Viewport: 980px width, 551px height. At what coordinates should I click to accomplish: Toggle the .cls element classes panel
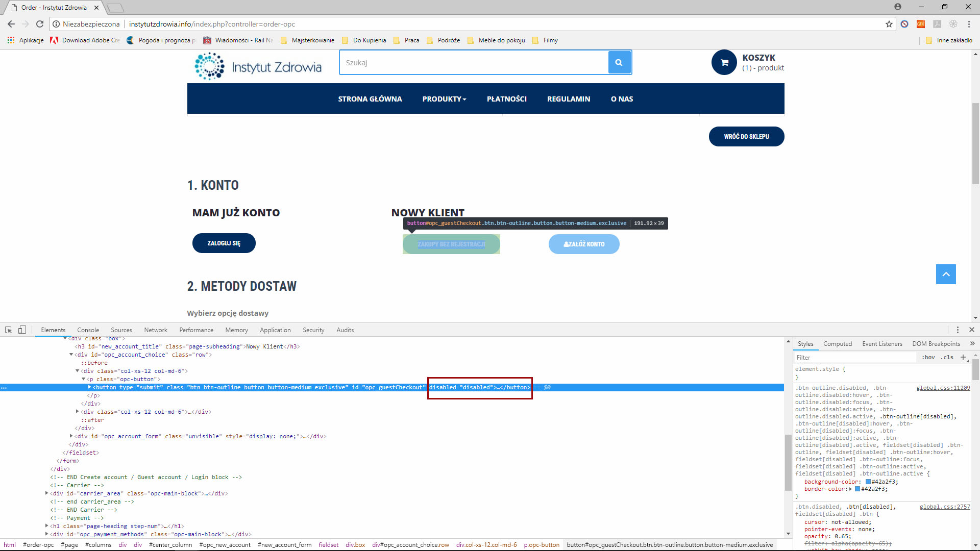947,358
